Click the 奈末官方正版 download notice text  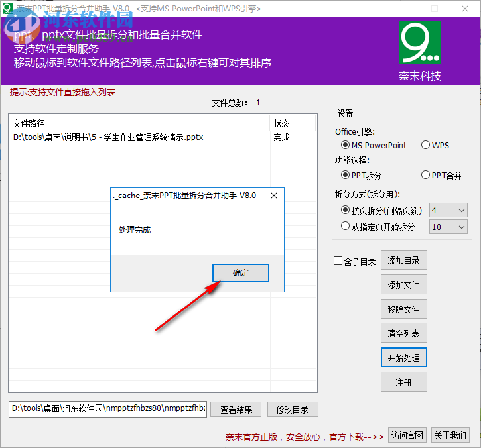coord(305,437)
